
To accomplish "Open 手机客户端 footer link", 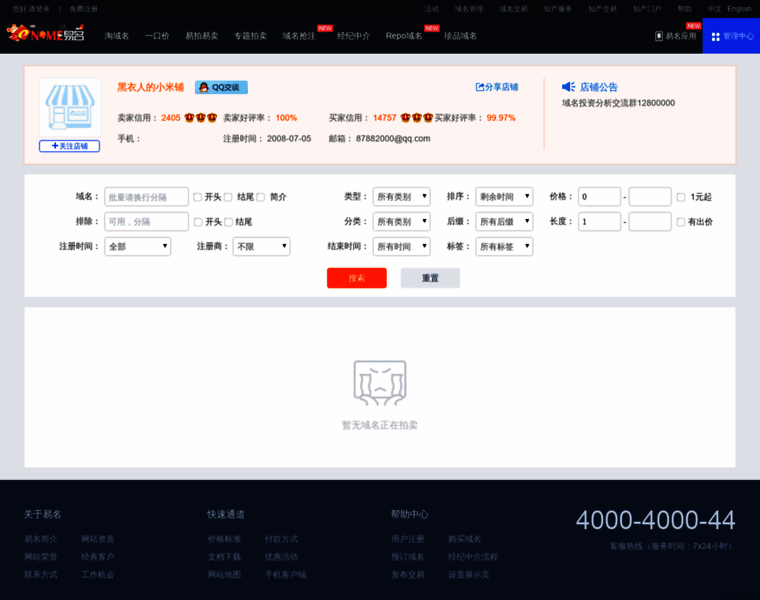I will tap(285, 575).
